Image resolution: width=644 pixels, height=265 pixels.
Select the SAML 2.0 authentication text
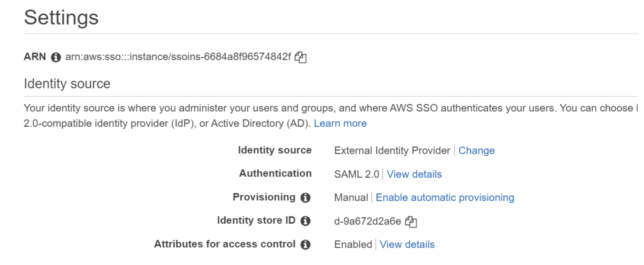356,174
